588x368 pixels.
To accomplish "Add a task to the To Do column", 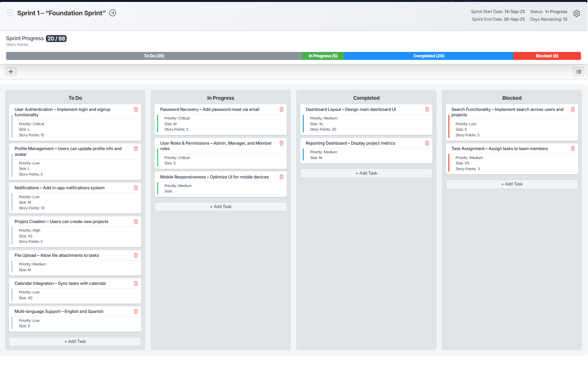I will [x=75, y=341].
